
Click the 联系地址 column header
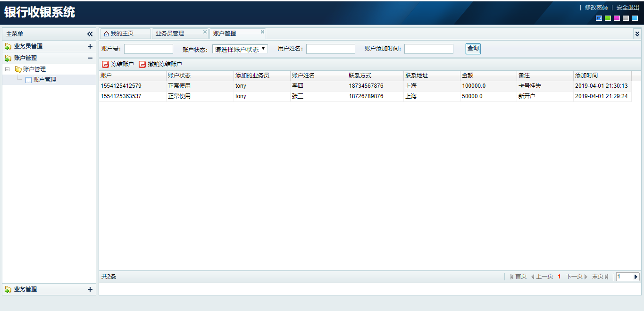pyautogui.click(x=432, y=76)
